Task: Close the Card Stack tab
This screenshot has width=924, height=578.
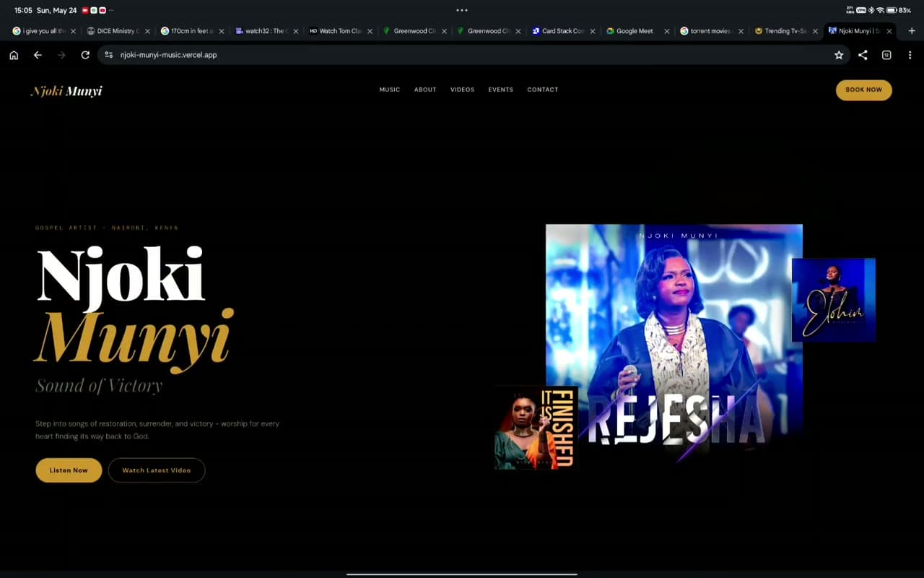Action: click(x=593, y=31)
